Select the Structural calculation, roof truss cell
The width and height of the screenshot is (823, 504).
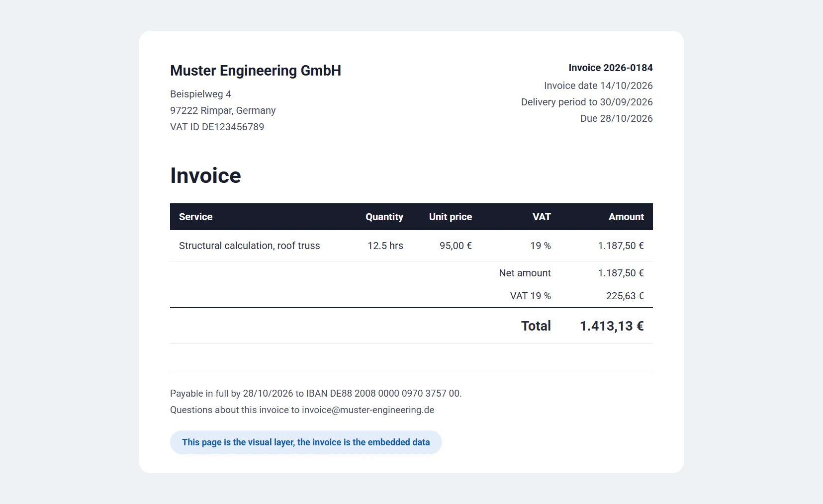pos(249,246)
